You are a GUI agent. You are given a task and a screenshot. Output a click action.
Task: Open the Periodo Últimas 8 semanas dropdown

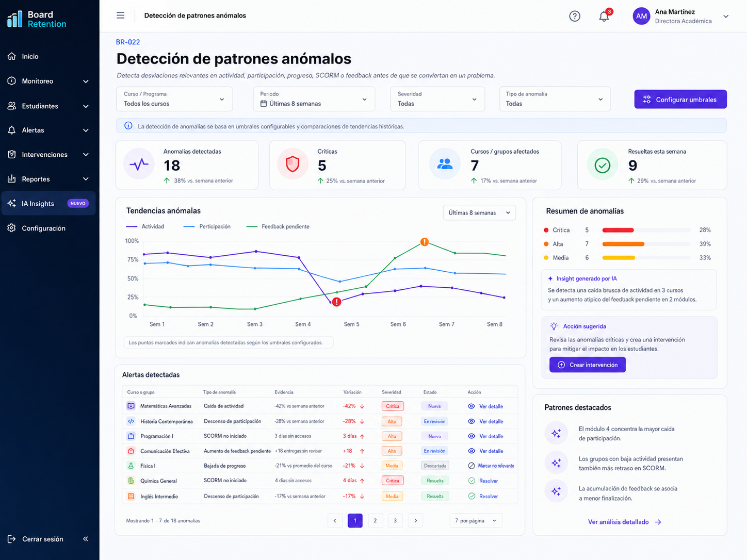pos(314,99)
